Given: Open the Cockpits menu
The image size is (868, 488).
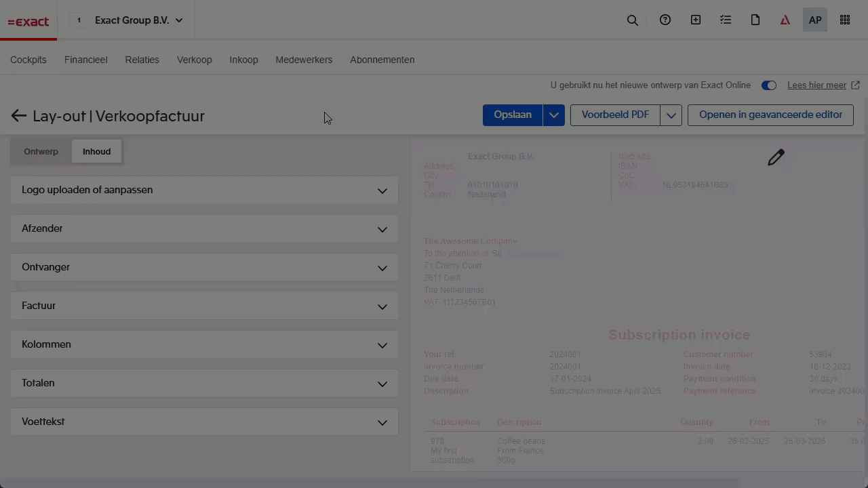Looking at the screenshot, I should click(28, 60).
